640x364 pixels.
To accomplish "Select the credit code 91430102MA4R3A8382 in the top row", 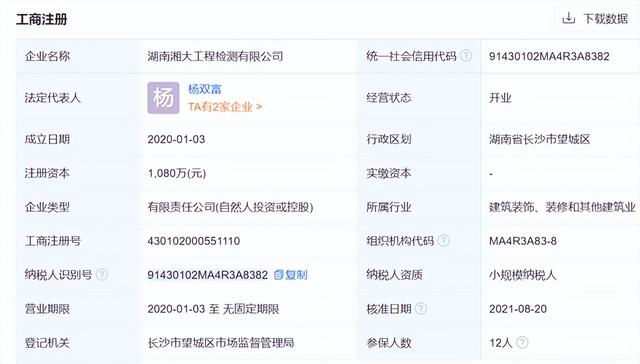I will pyautogui.click(x=549, y=56).
